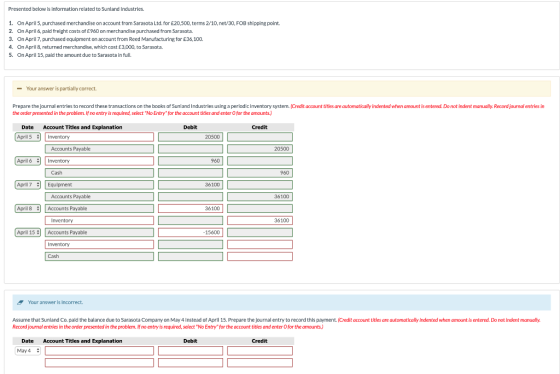Click the debit field showing -15600

tap(190, 232)
